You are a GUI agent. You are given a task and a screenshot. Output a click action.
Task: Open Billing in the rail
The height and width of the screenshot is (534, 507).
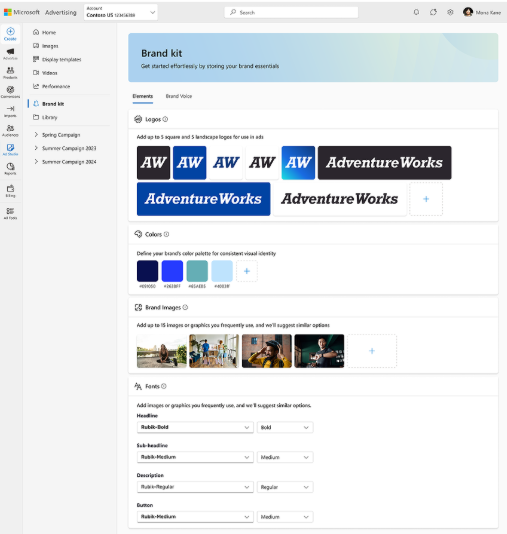[x=10, y=191]
